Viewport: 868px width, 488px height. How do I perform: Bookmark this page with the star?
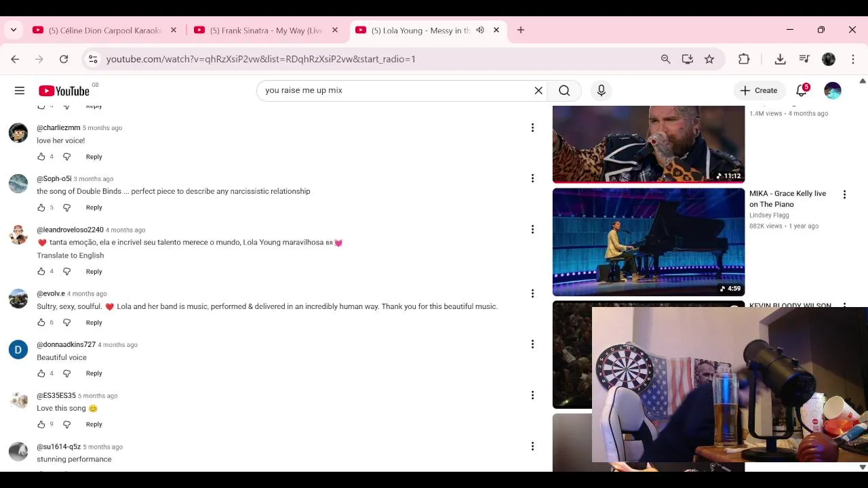709,60
